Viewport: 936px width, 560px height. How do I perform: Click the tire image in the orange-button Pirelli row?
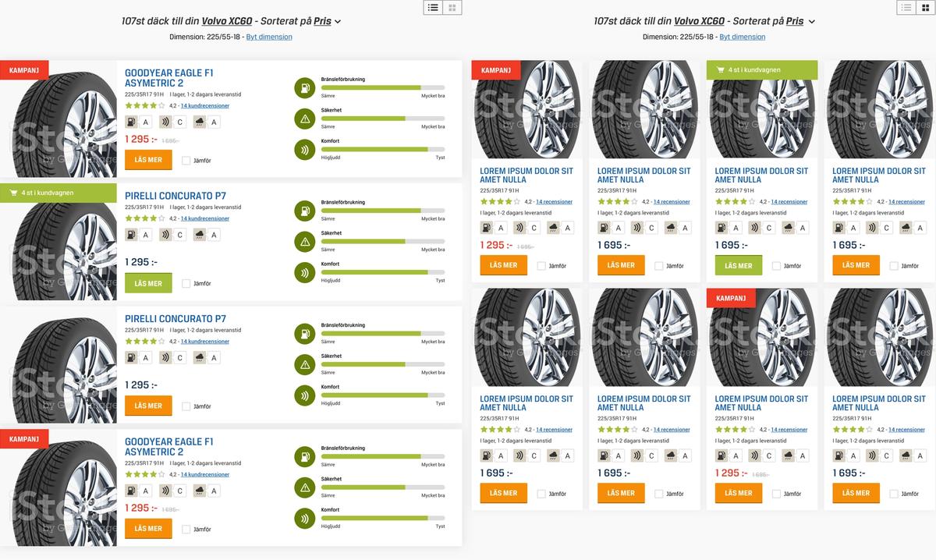click(58, 364)
